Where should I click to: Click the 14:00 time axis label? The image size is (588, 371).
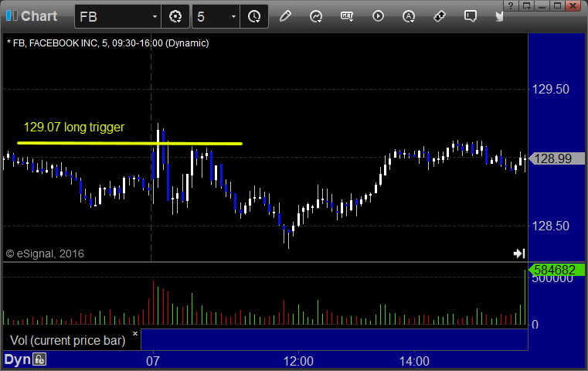(x=414, y=361)
